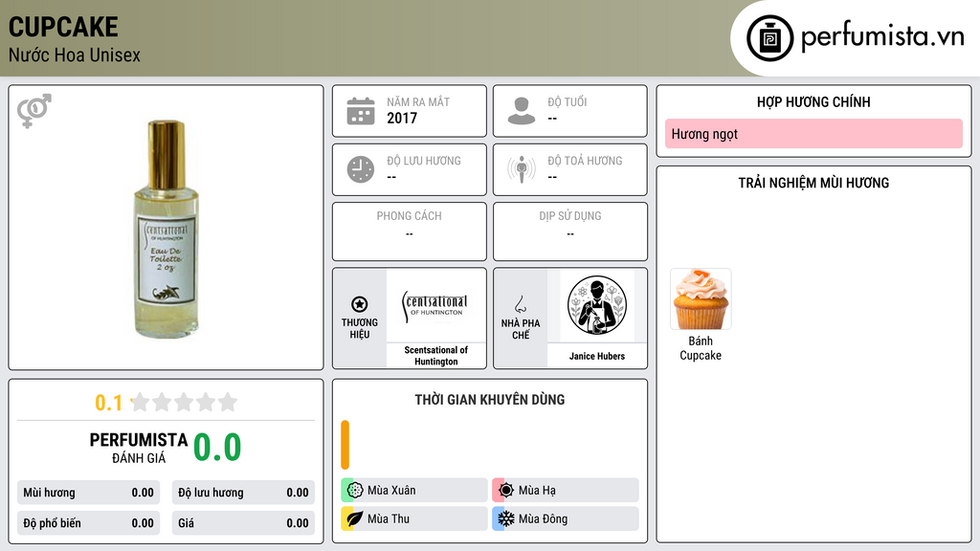Image resolution: width=980 pixels, height=551 pixels.
Task: Click the Hợp hương chính heading
Action: click(813, 101)
